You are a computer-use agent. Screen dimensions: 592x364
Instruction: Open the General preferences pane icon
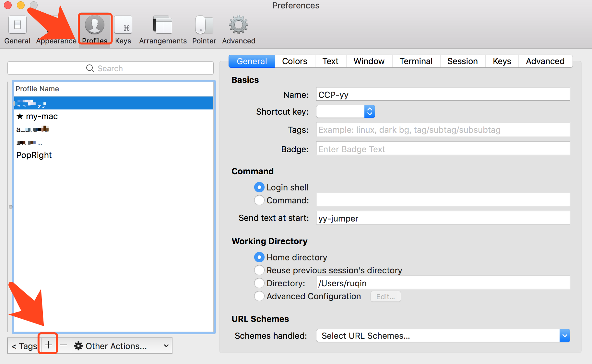[x=18, y=25]
